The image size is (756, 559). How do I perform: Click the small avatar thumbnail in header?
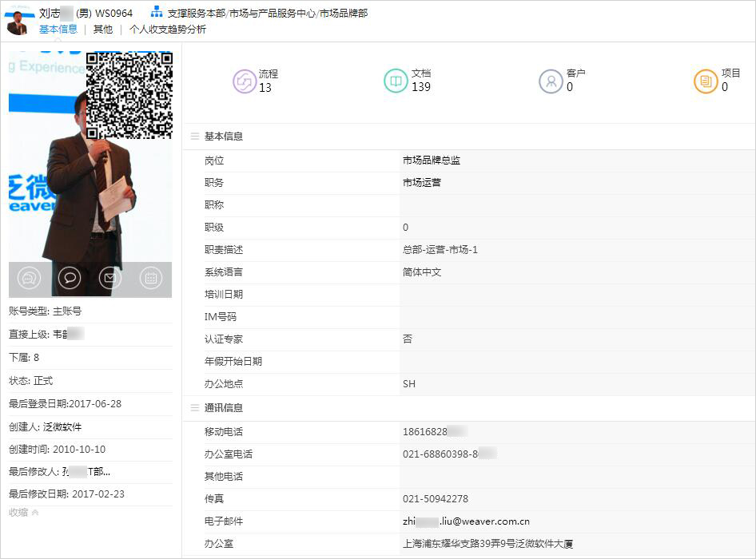coord(18,22)
